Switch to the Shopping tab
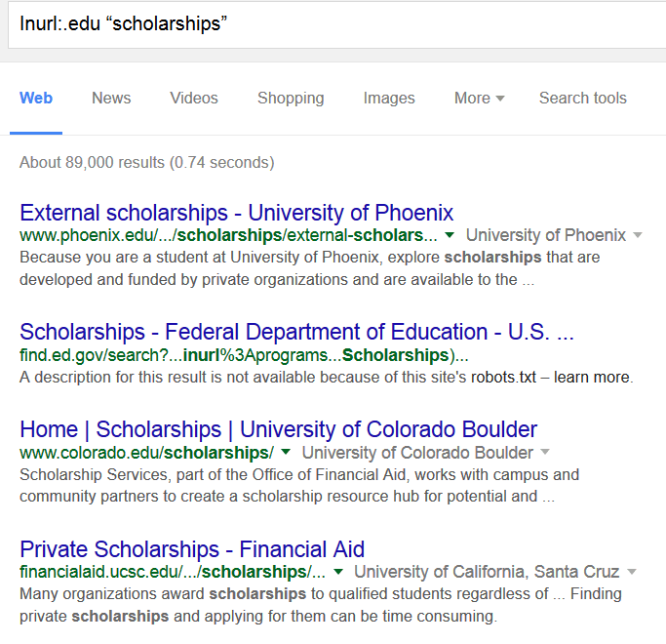Image resolution: width=666 pixels, height=644 pixels. click(291, 99)
